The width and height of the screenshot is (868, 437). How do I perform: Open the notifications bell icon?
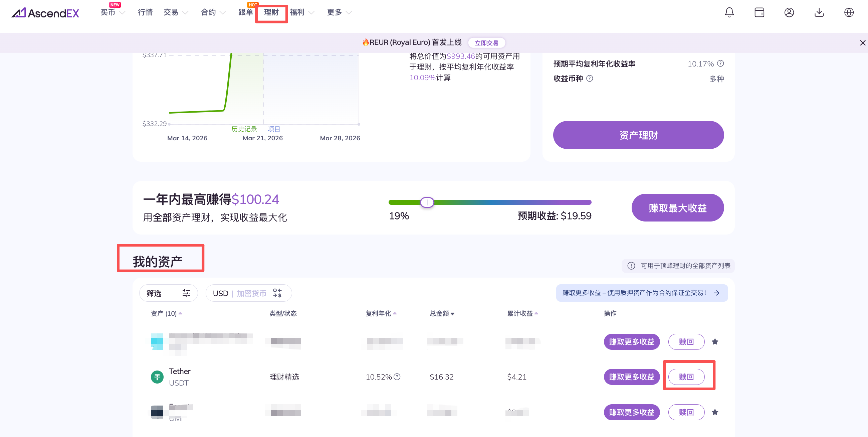(x=729, y=12)
